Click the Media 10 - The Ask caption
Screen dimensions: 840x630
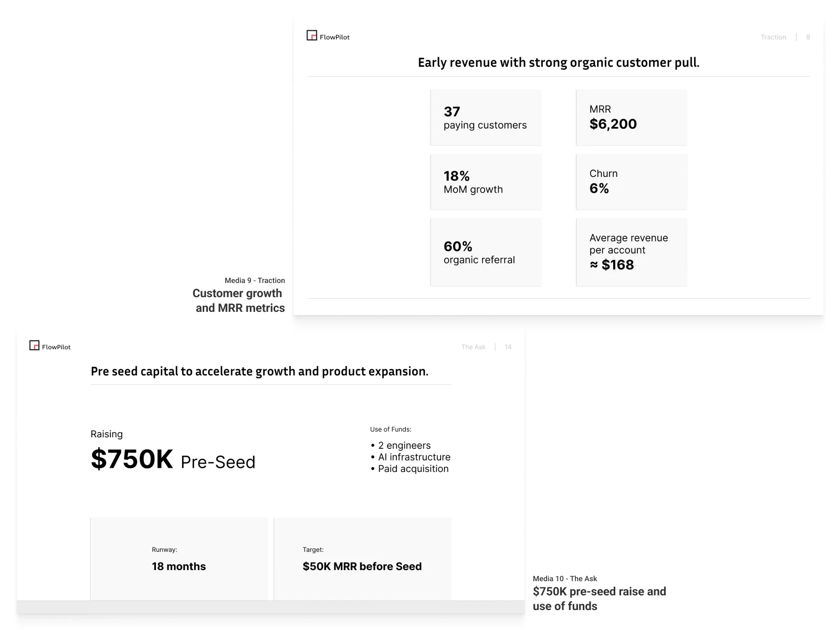point(565,579)
